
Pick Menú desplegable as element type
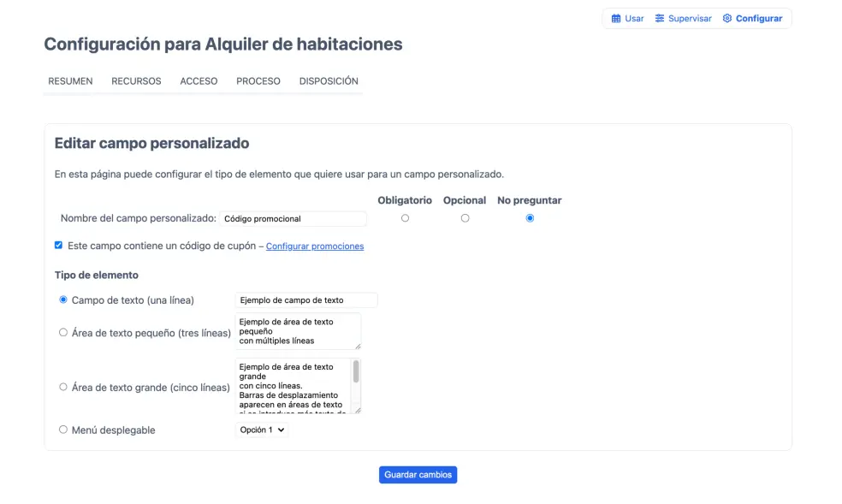(63, 430)
